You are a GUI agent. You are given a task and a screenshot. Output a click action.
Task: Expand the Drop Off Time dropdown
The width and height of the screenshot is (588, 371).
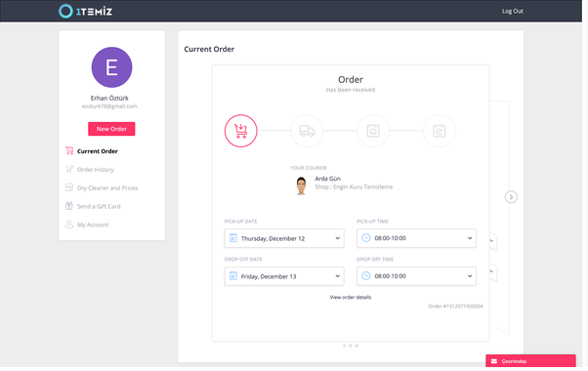[417, 276]
